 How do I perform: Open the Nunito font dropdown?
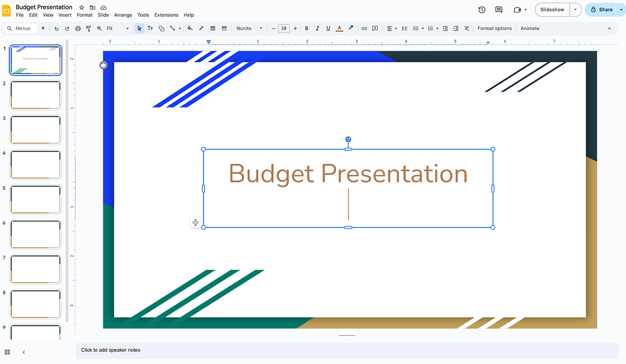(249, 28)
